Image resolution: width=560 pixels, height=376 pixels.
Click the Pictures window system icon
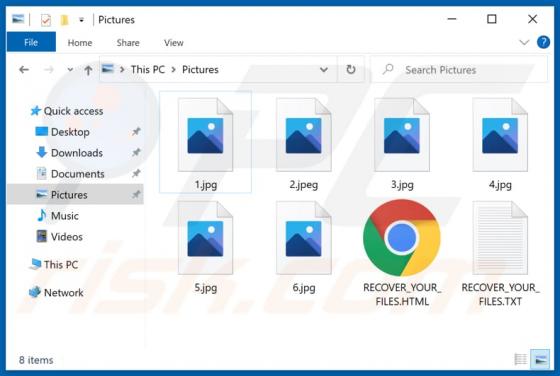coord(18,19)
